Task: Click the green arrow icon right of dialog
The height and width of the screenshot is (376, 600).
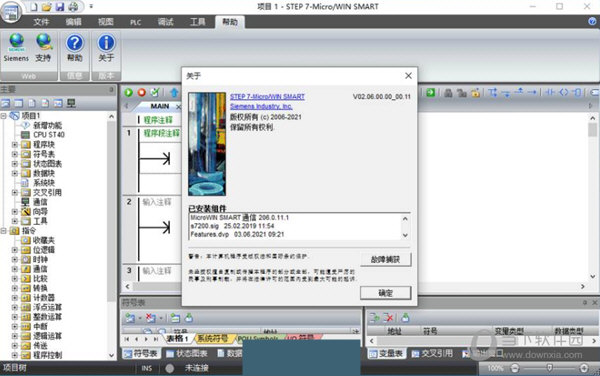Action: click(x=430, y=93)
